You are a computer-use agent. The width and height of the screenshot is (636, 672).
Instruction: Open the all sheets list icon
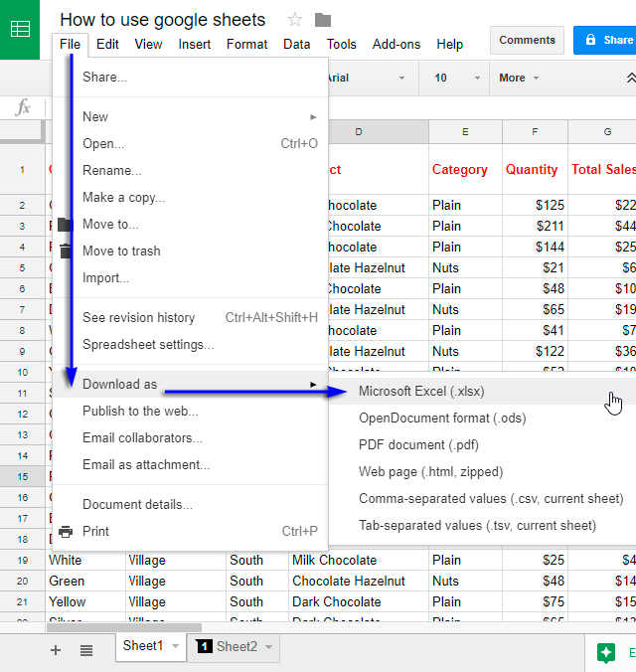[x=86, y=650]
